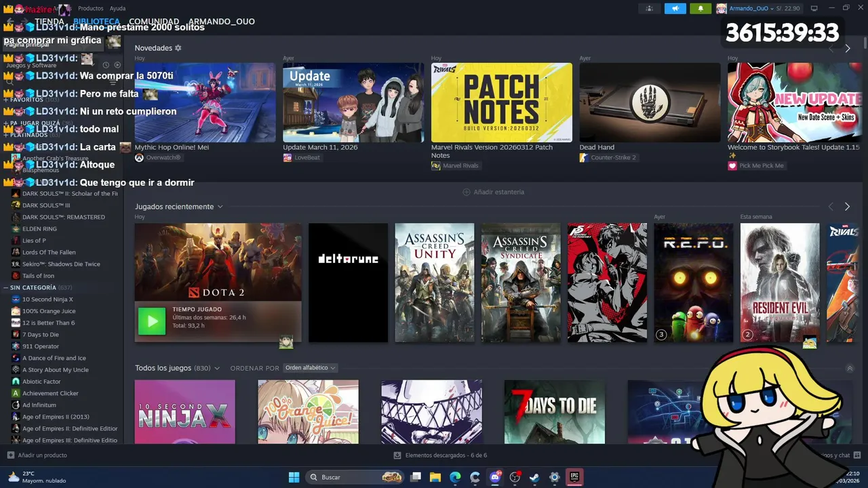Open Marvel Rivals Patch Notes news title
Viewport: 868px width, 488px height.
coord(492,151)
